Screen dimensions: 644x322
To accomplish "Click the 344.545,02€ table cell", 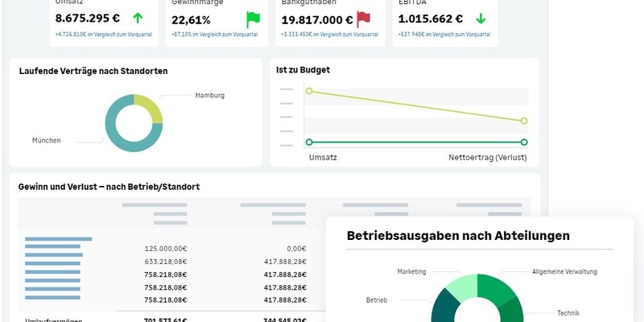I will click(285, 320).
